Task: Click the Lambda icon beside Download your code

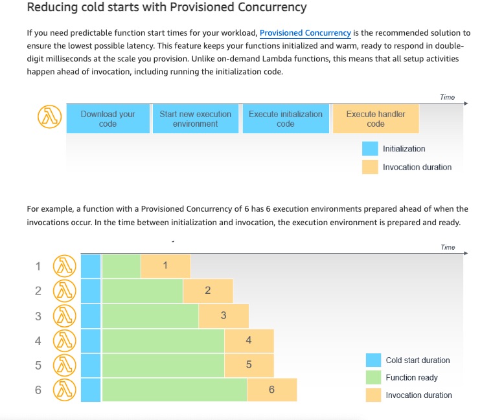Action: click(49, 116)
